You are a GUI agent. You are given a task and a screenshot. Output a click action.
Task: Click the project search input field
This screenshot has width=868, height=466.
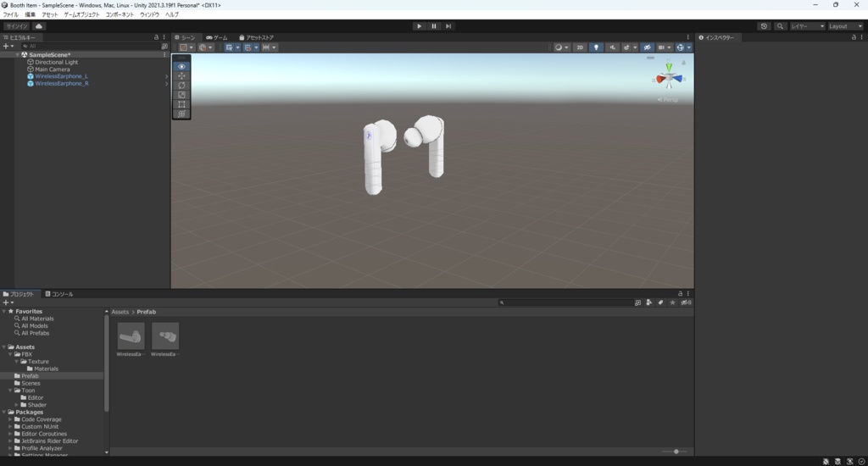click(565, 302)
